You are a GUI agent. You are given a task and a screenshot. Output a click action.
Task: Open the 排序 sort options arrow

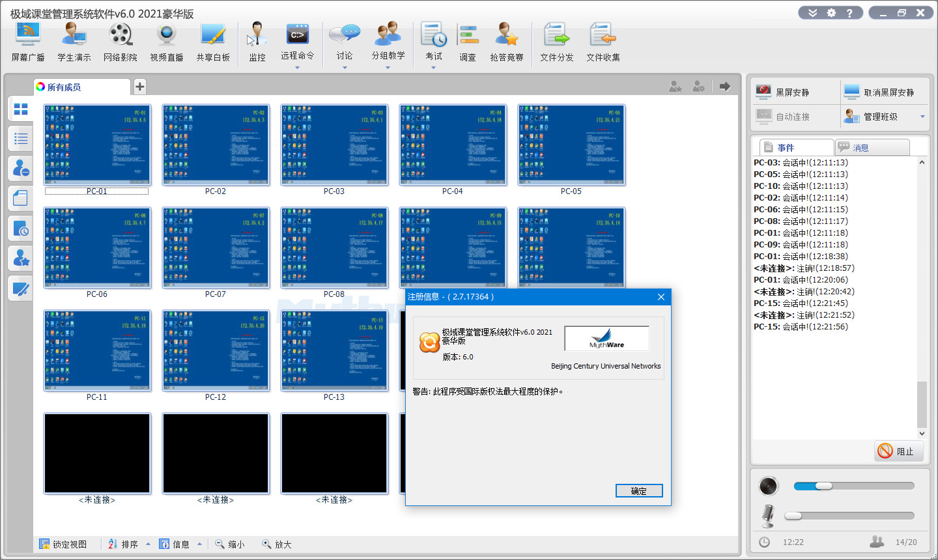click(148, 544)
